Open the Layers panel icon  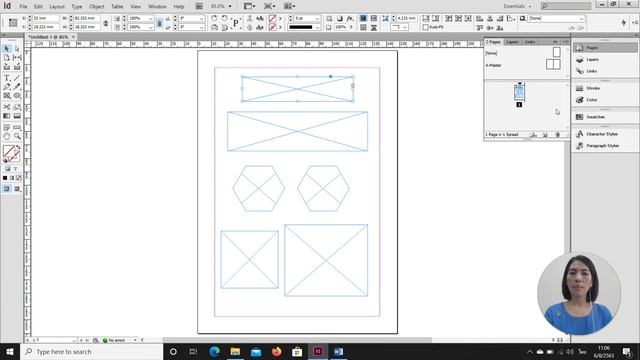[579, 60]
